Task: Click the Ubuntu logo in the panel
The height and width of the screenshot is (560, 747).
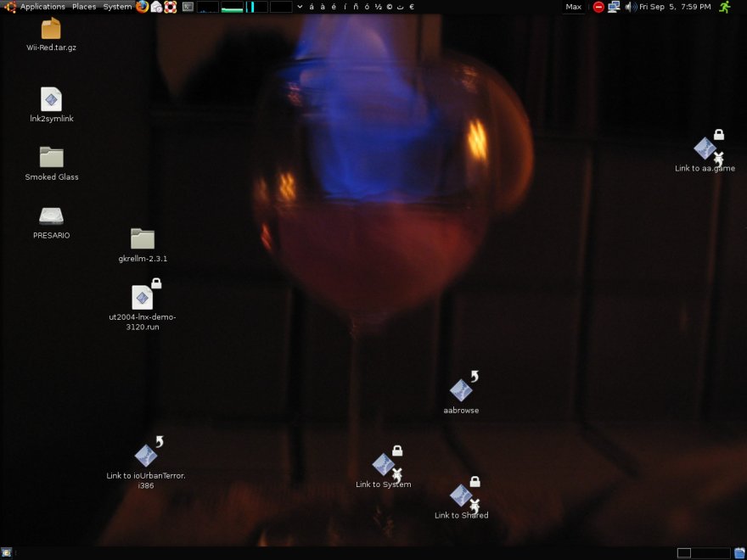Action: [x=10, y=7]
